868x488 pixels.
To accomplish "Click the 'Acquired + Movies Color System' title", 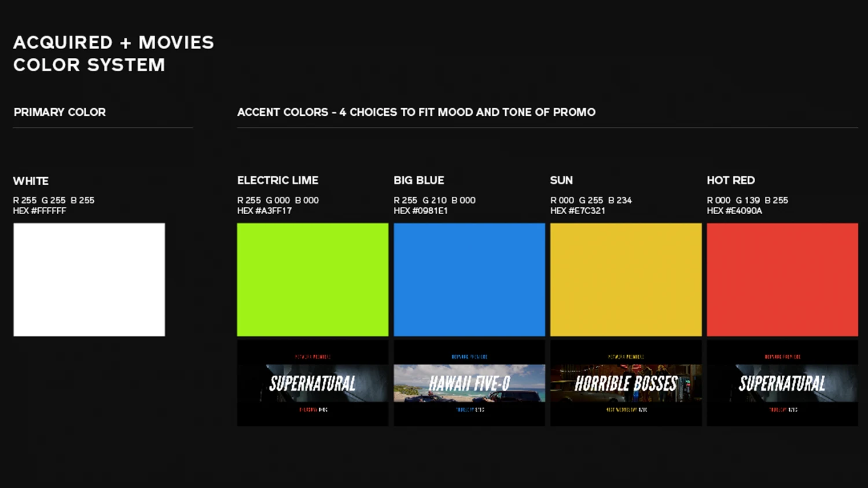I will [113, 53].
